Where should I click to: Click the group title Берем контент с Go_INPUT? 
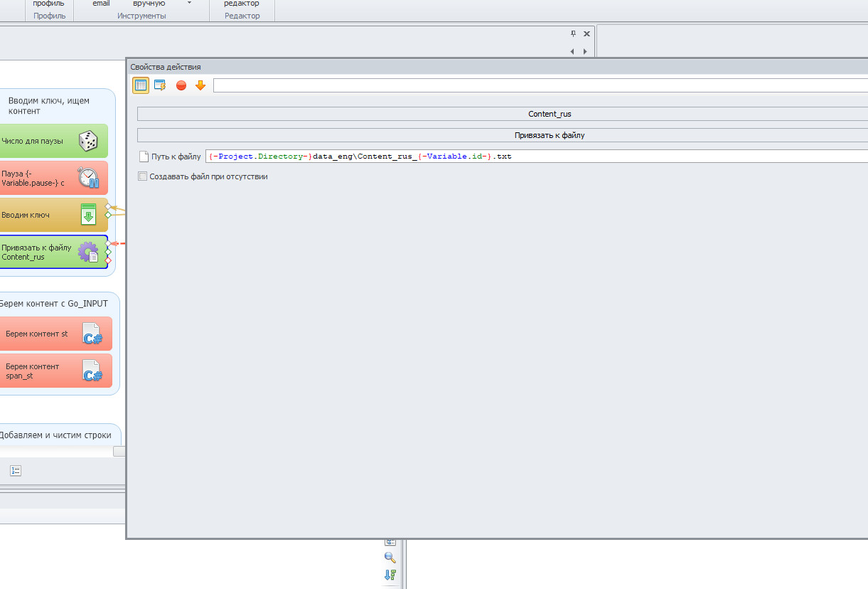[x=53, y=304]
